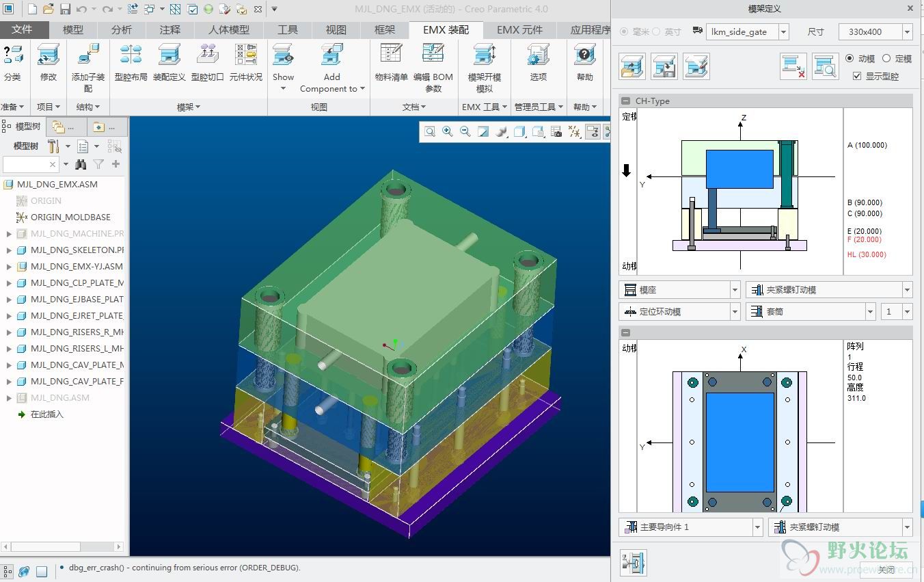Click the binoculars search icon in model tree
924x582 pixels.
click(x=81, y=164)
